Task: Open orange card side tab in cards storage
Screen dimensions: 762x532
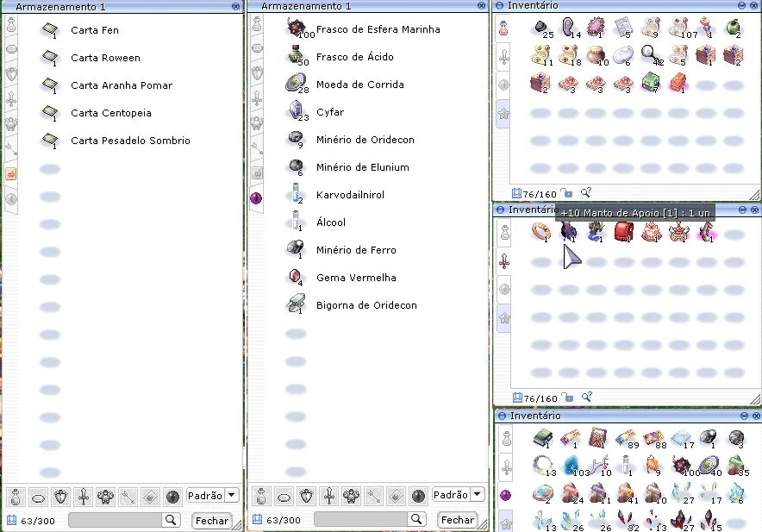Action: 10,173
